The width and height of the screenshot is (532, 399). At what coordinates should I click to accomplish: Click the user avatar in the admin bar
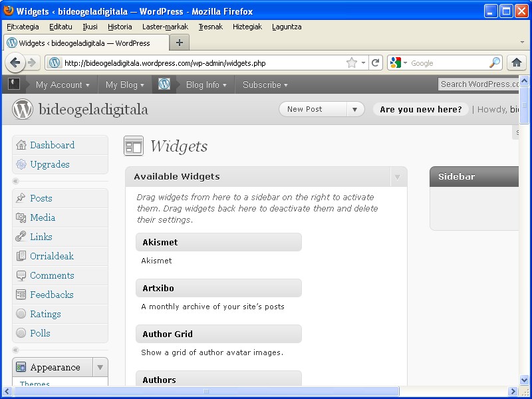[x=14, y=84]
